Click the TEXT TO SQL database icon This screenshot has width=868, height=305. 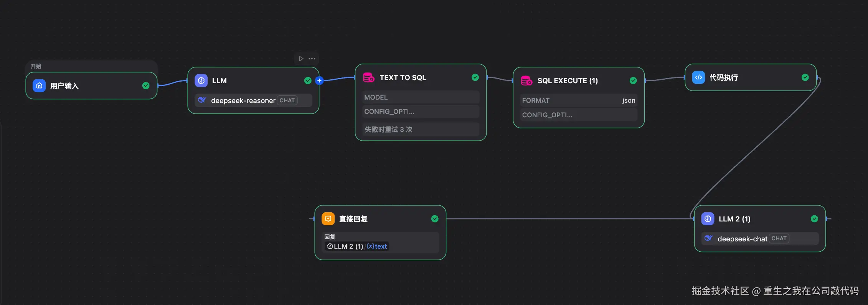(x=368, y=77)
